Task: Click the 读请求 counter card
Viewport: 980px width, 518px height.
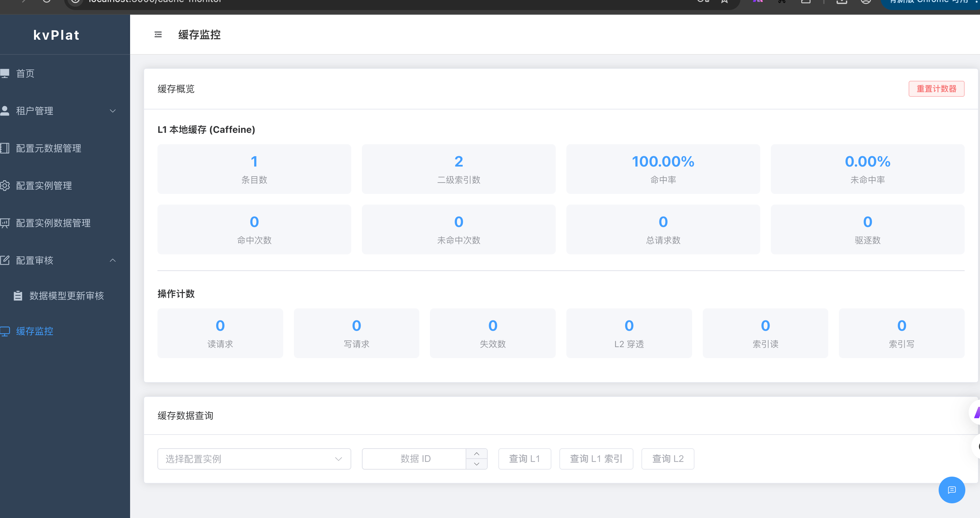Action: 220,333
